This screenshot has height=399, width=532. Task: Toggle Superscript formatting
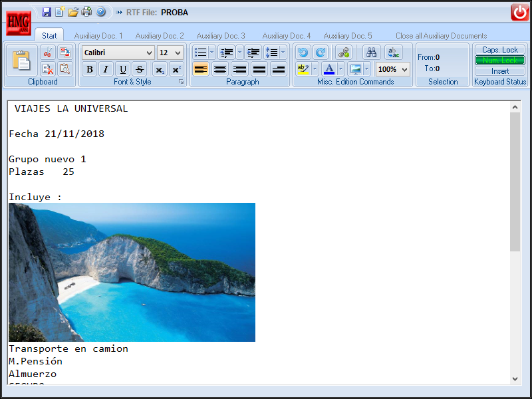176,69
